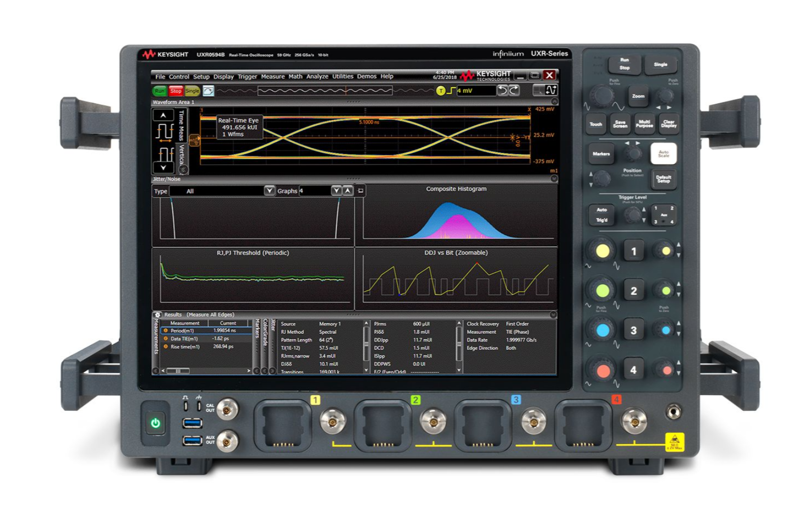Expand the Graphs count dropdown arrow
The image size is (812, 505).
pos(337,191)
